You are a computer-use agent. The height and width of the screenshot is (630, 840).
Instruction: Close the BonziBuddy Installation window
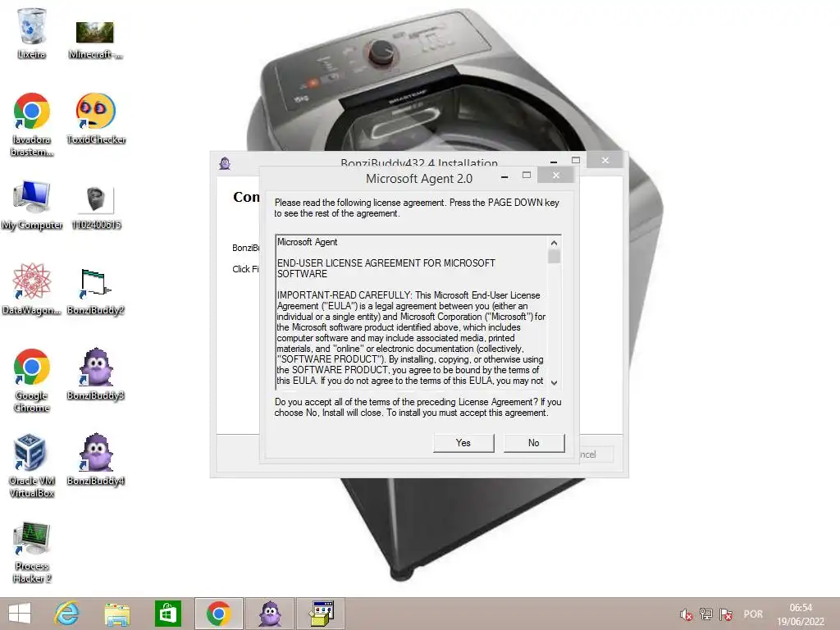pos(605,160)
